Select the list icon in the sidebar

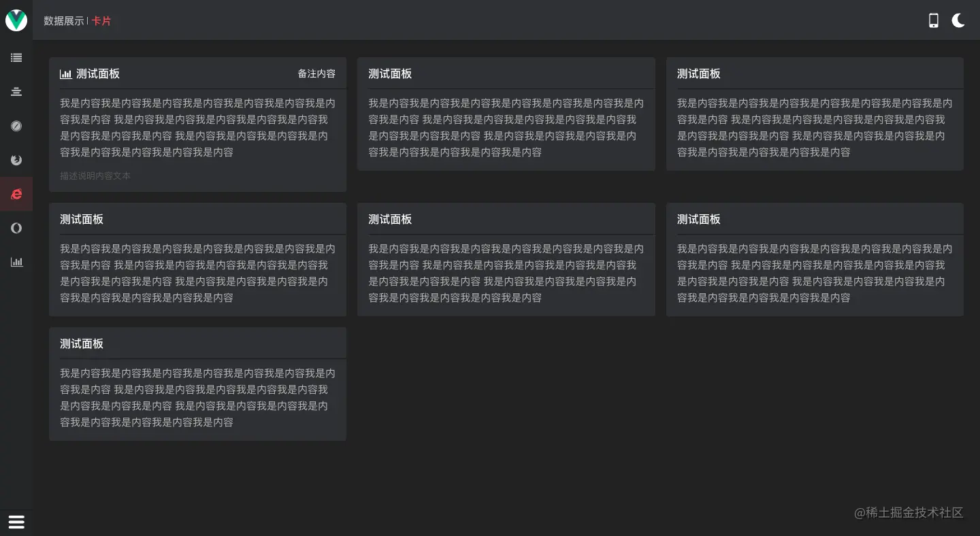[x=16, y=58]
